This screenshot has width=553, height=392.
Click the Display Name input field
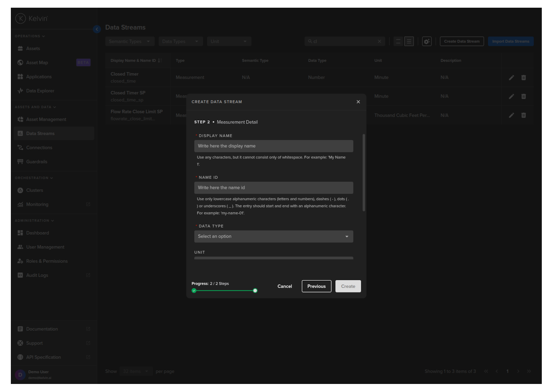[273, 146]
